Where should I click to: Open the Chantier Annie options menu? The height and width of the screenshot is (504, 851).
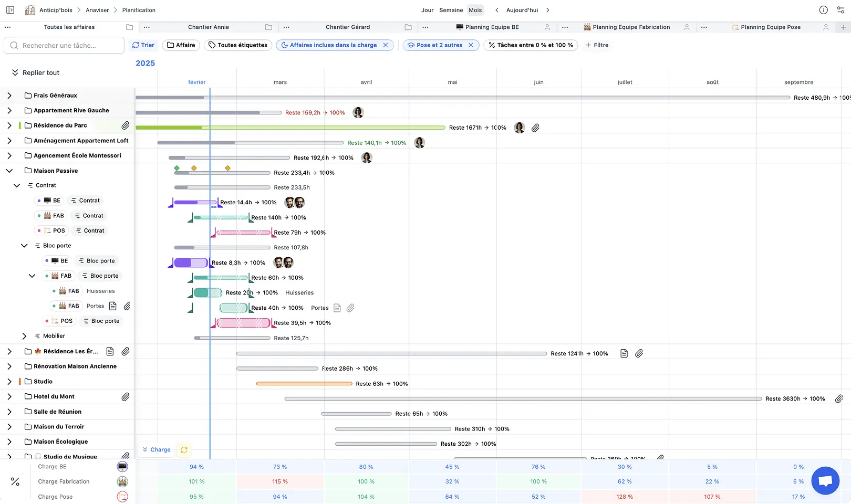click(x=148, y=27)
